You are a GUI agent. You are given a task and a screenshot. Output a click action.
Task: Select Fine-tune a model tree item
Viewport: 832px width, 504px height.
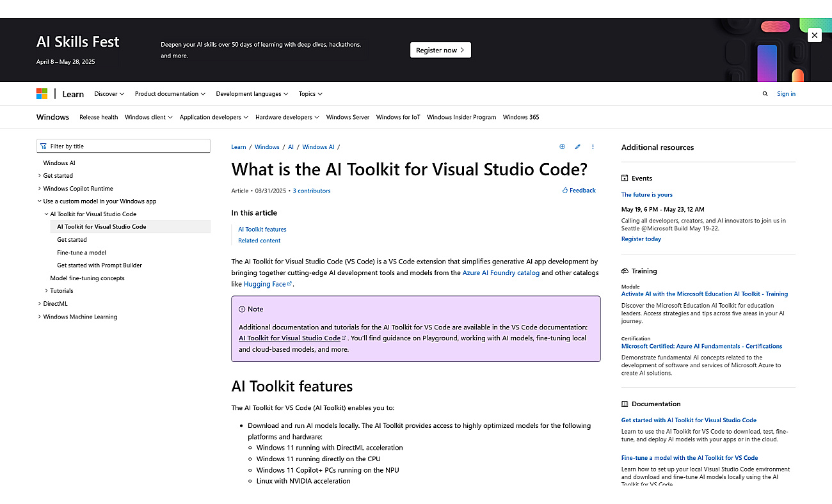(x=81, y=253)
